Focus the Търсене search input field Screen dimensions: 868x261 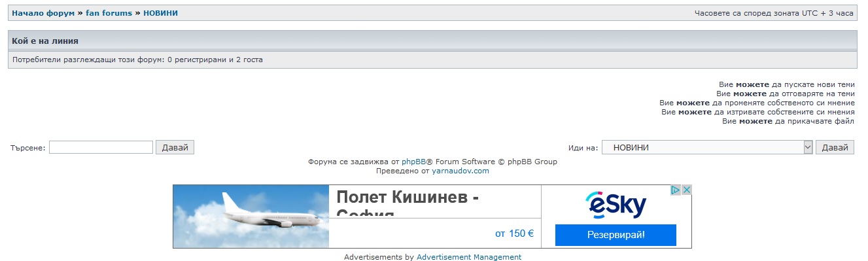[101, 147]
